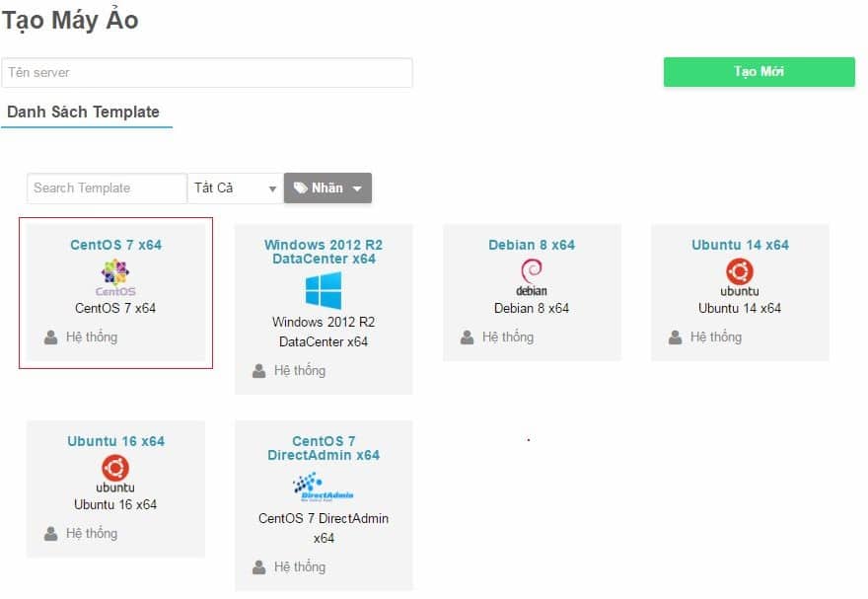
Task: Open the Tất Cả filter dropdown
Action: click(x=234, y=187)
